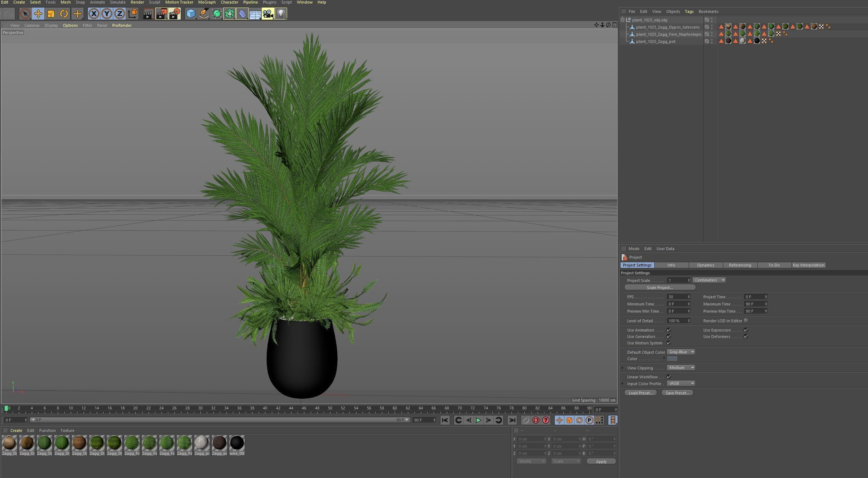Viewport: 868px width, 478px height.
Task: Activate the Move tool in the top toolbar
Action: [38, 14]
